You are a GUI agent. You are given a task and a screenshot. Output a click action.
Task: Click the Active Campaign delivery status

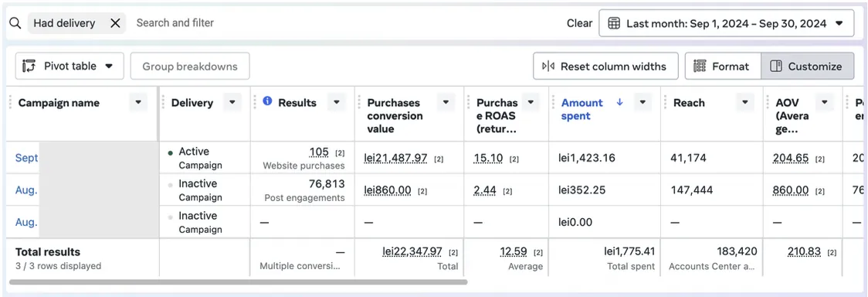(195, 158)
